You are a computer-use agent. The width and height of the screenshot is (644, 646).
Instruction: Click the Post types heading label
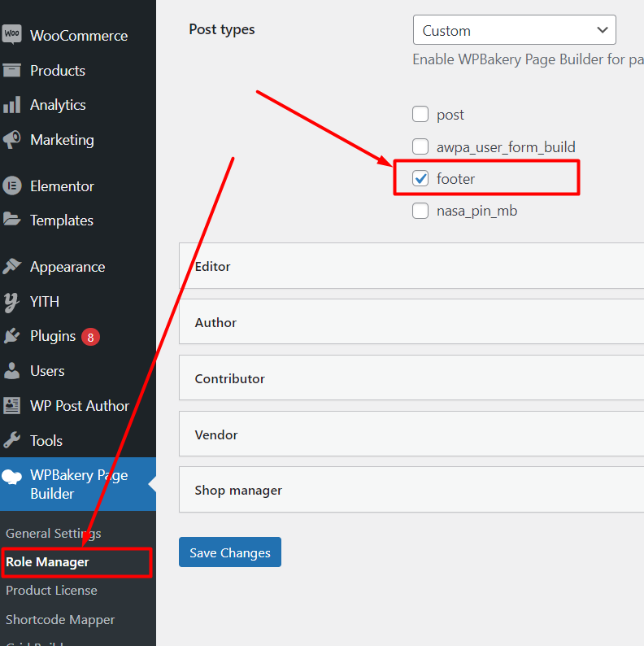pyautogui.click(x=221, y=29)
